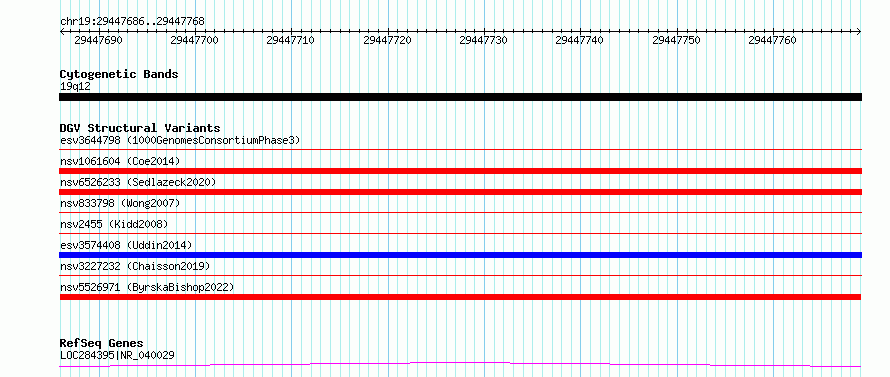Select ruler tick label 29447720

point(387,40)
